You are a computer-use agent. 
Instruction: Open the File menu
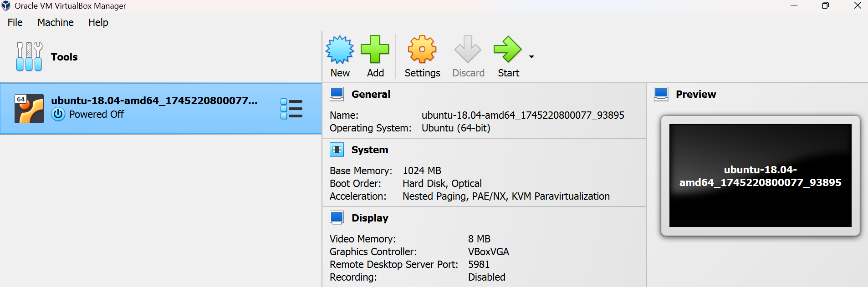pyautogui.click(x=15, y=22)
